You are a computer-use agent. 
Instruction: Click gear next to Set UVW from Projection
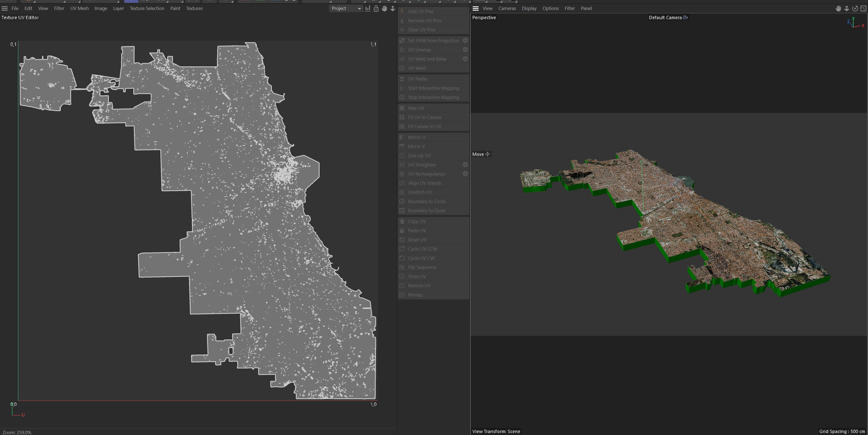tap(465, 41)
